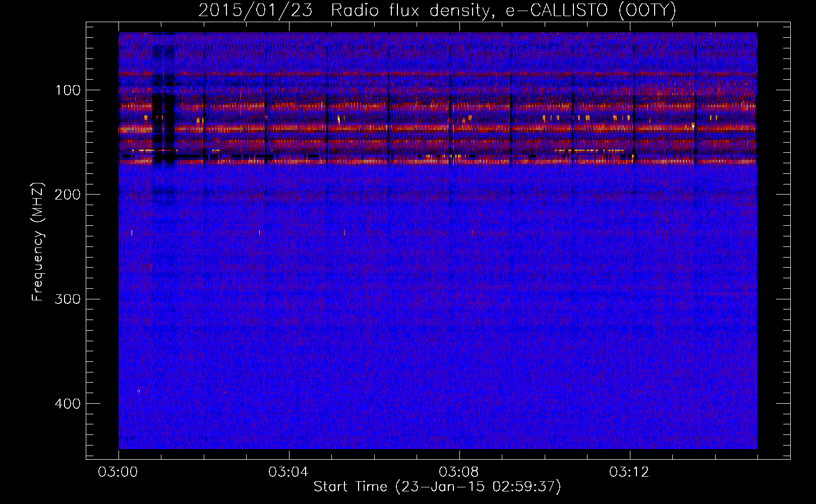Screen dimensions: 816x504
Task: Click the '200' frequency tick label
Action: point(67,195)
